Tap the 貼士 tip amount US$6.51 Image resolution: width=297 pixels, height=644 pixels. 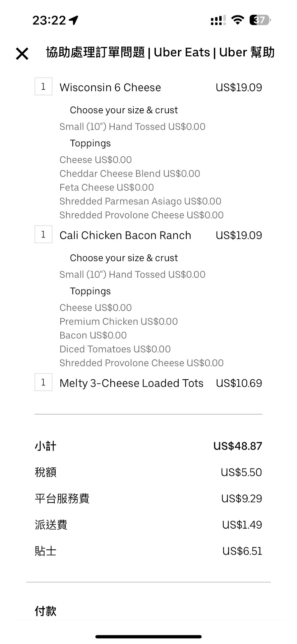242,551
